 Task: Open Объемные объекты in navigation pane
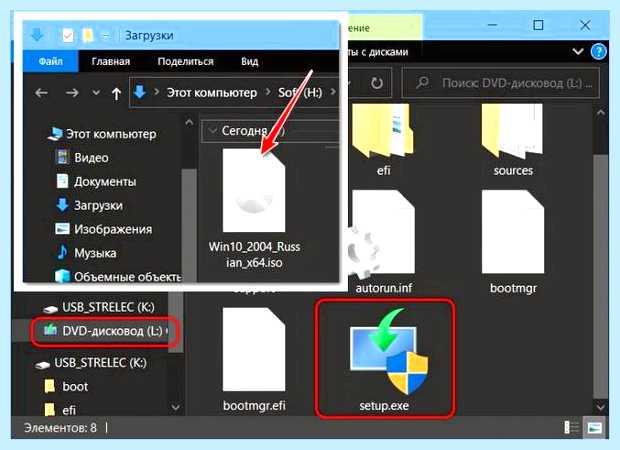[x=118, y=276]
